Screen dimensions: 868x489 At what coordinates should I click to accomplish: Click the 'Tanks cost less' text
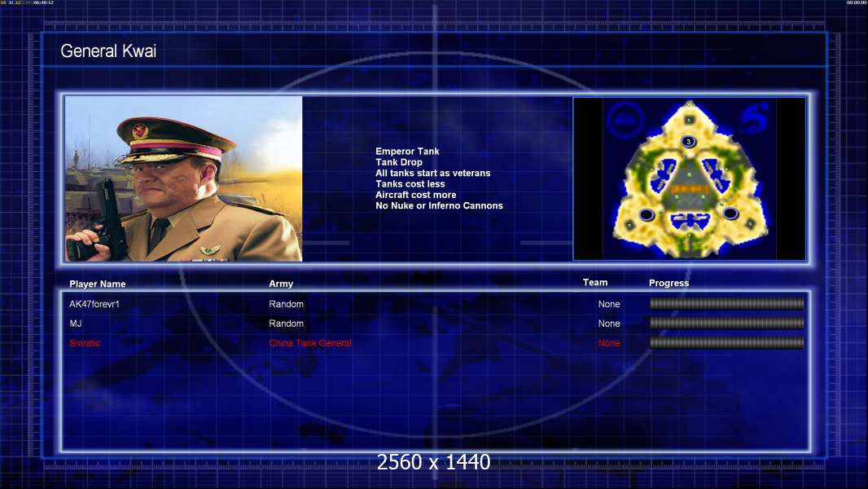tap(410, 184)
